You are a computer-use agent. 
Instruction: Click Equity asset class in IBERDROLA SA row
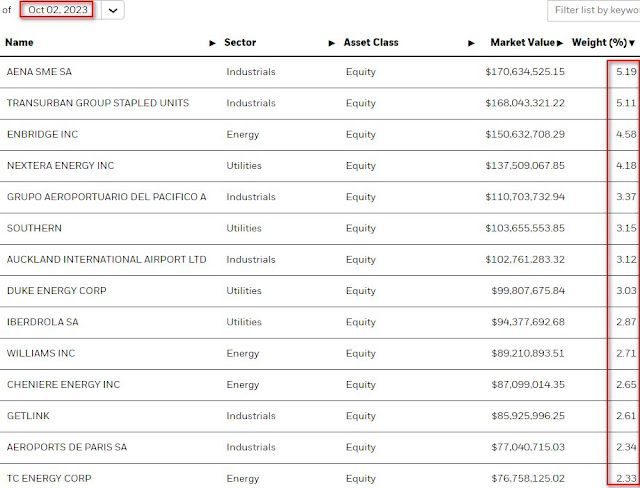pyautogui.click(x=361, y=322)
